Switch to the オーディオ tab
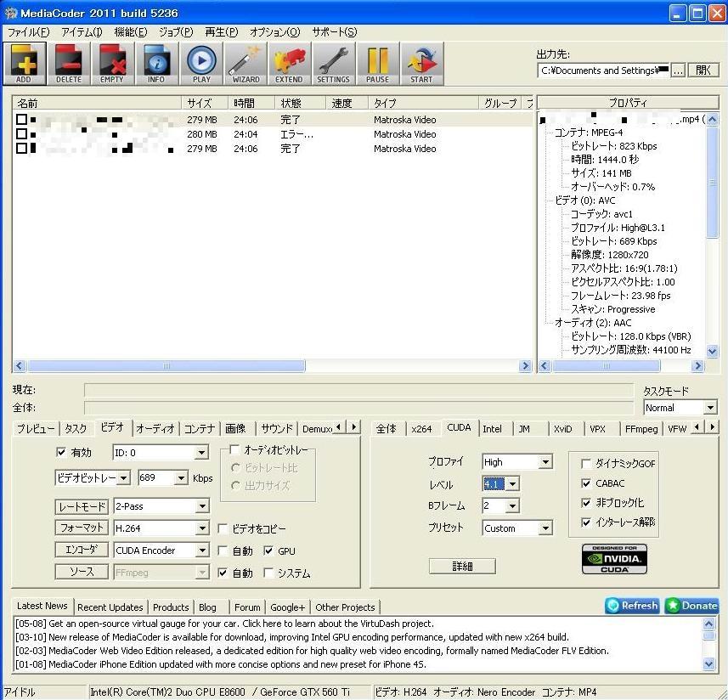Viewport: 728px width, 700px height. tap(155, 428)
